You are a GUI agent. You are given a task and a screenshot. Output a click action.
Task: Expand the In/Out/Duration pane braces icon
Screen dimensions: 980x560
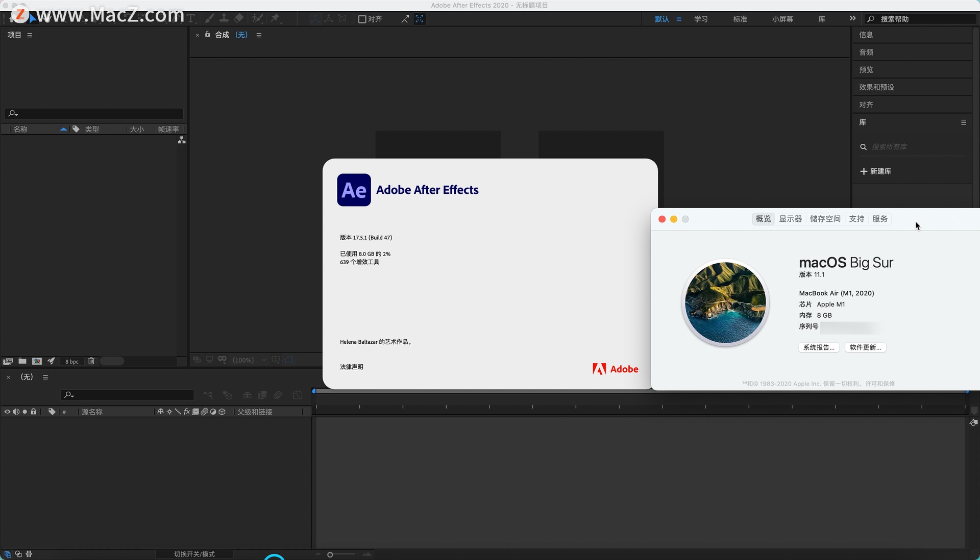[x=29, y=554]
